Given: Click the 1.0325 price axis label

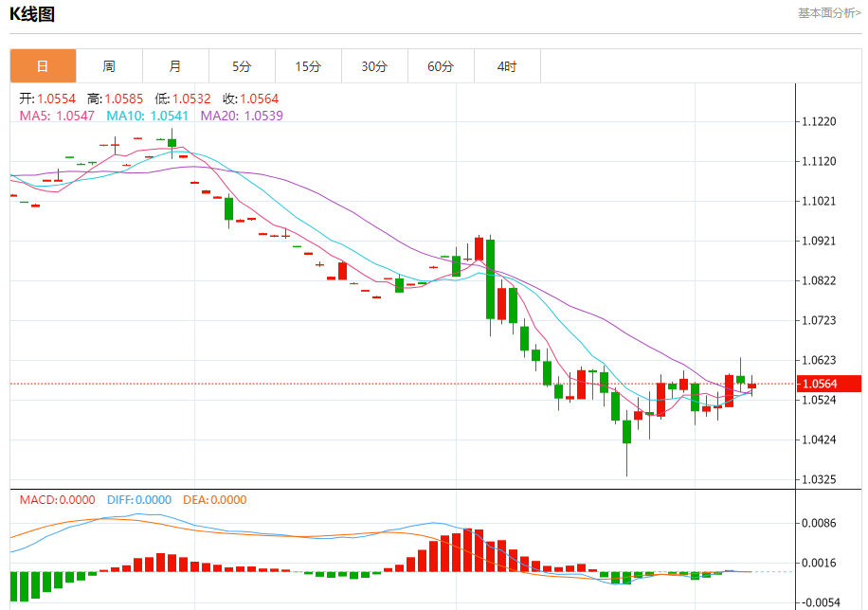Looking at the screenshot, I should click(x=819, y=479).
